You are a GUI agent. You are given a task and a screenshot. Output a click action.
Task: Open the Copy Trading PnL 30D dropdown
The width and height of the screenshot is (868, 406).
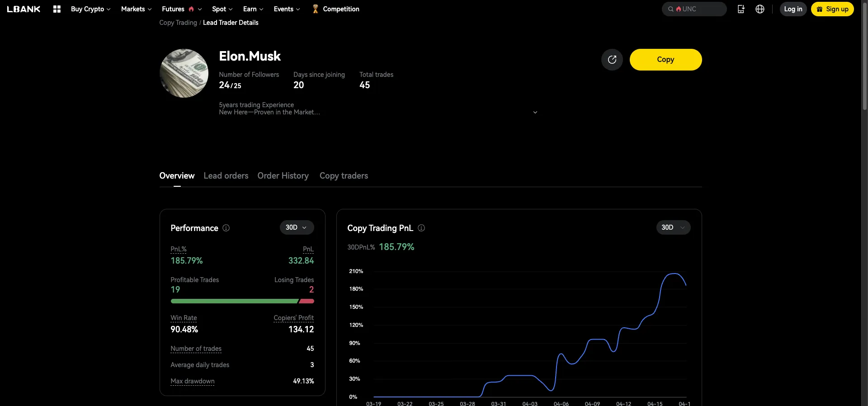673,227
